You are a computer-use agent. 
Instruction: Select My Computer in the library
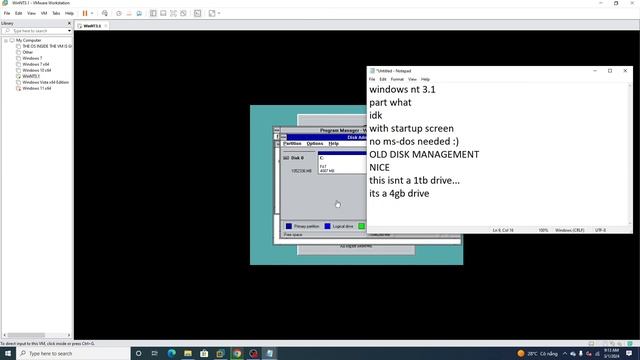pyautogui.click(x=29, y=40)
